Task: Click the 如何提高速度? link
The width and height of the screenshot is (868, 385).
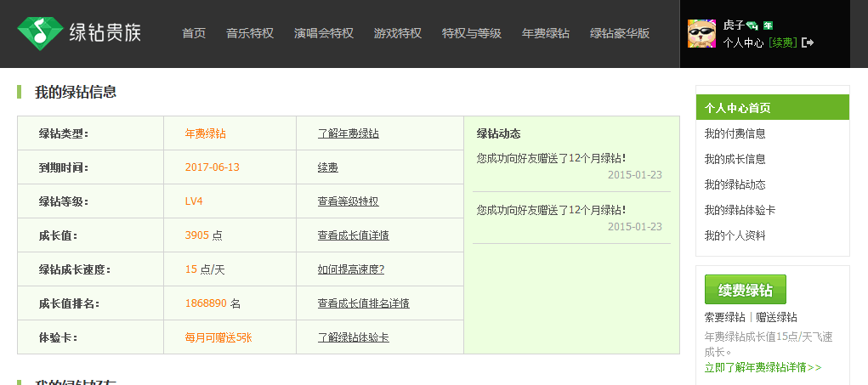Action: point(351,269)
